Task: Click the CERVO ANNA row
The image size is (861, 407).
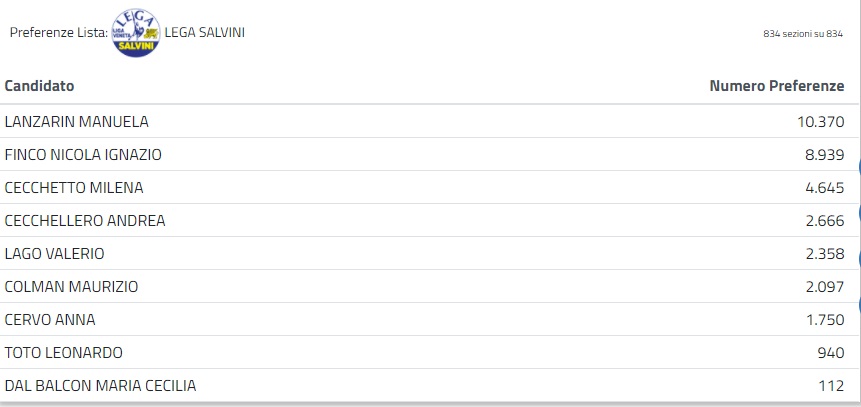Action: pyautogui.click(x=50, y=320)
